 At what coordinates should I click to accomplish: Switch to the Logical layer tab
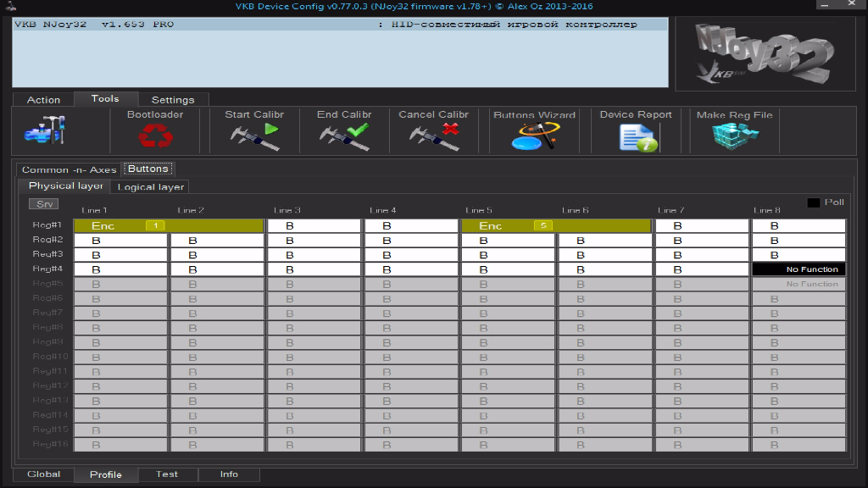pos(151,187)
